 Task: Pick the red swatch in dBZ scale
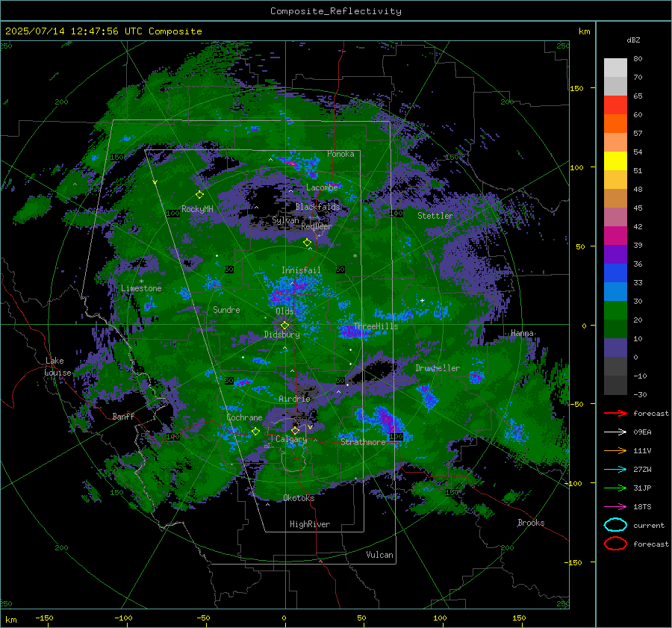[x=615, y=105]
